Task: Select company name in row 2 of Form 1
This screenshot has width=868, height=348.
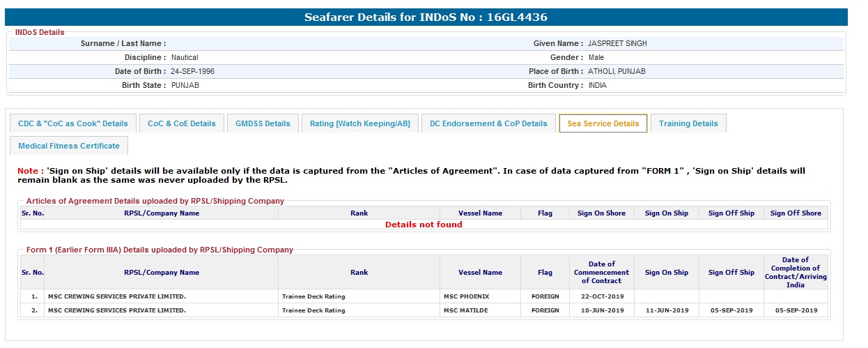Action: point(117,310)
